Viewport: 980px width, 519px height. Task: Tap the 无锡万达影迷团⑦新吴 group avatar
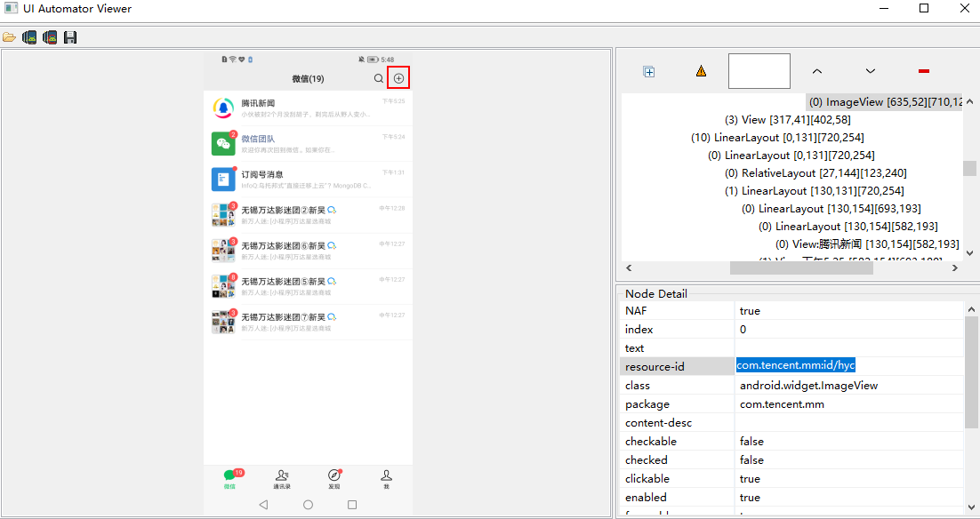pos(223,322)
